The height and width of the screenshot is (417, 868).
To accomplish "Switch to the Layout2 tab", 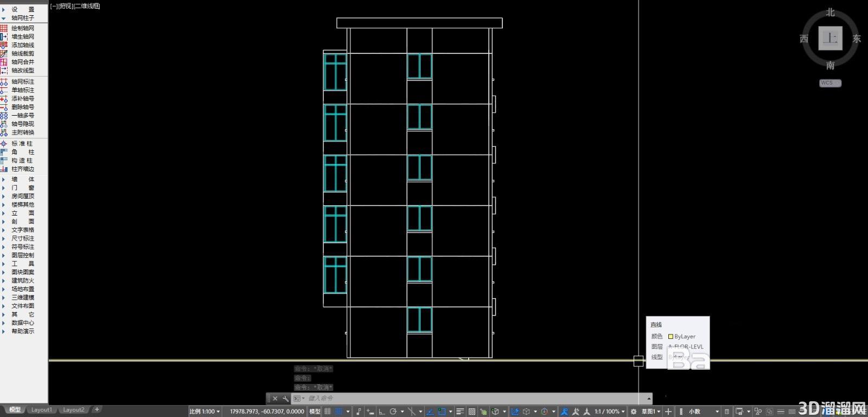I will click(73, 410).
